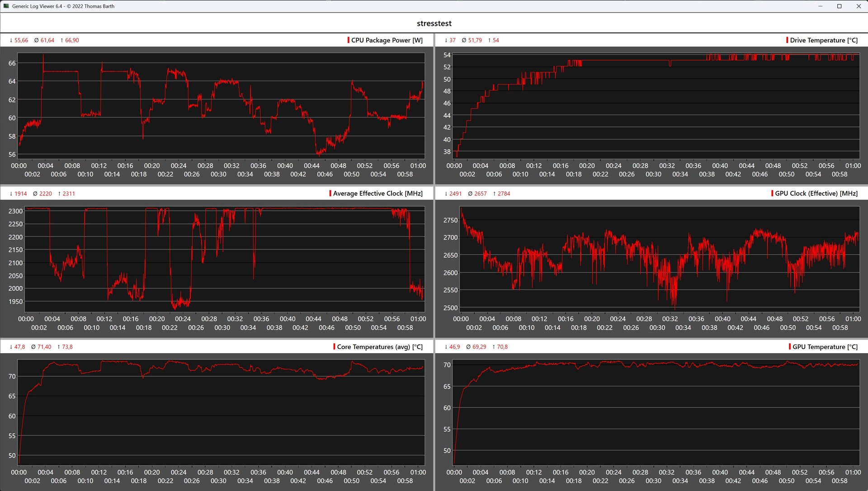Click the Core Temperatures (avg) [°C] label
The height and width of the screenshot is (491, 868).
pos(380,347)
